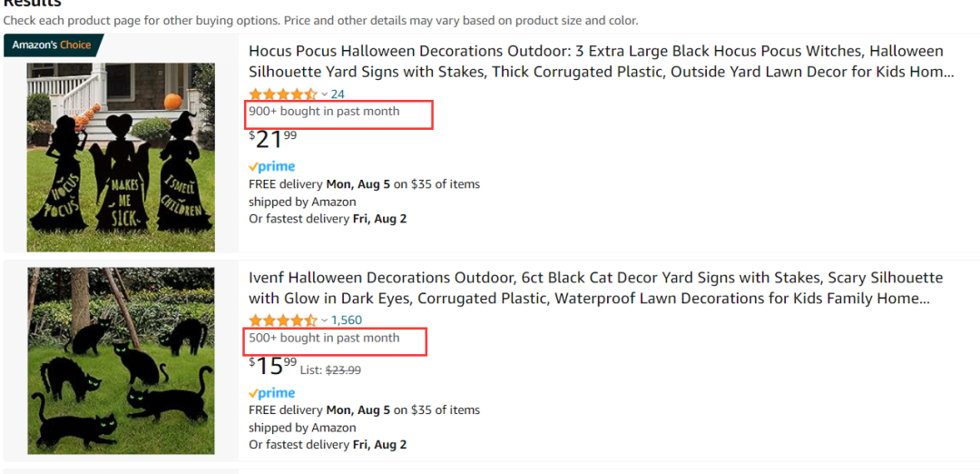Viewport: 980px width, 474px height.
Task: Expand rating chevron next to 24 reviews
Action: point(324,94)
